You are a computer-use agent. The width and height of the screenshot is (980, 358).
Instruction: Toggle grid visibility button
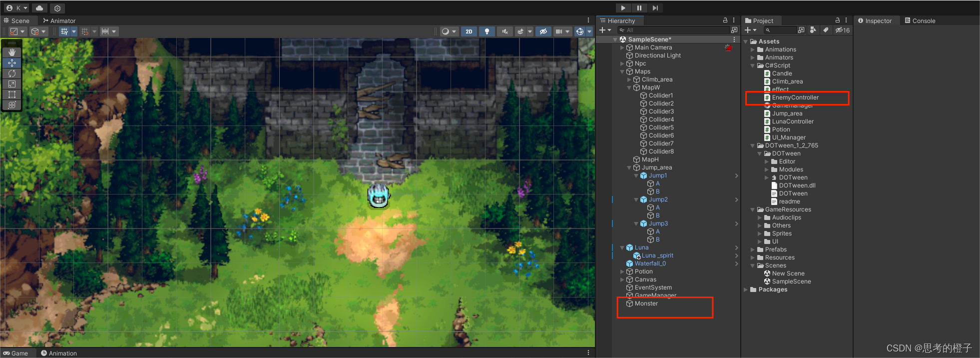tap(64, 31)
